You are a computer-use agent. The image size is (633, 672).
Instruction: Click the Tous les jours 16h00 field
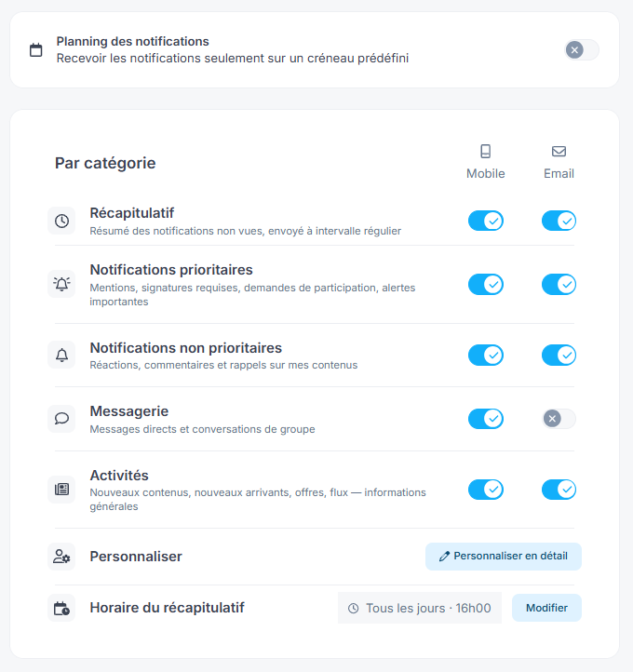click(420, 608)
